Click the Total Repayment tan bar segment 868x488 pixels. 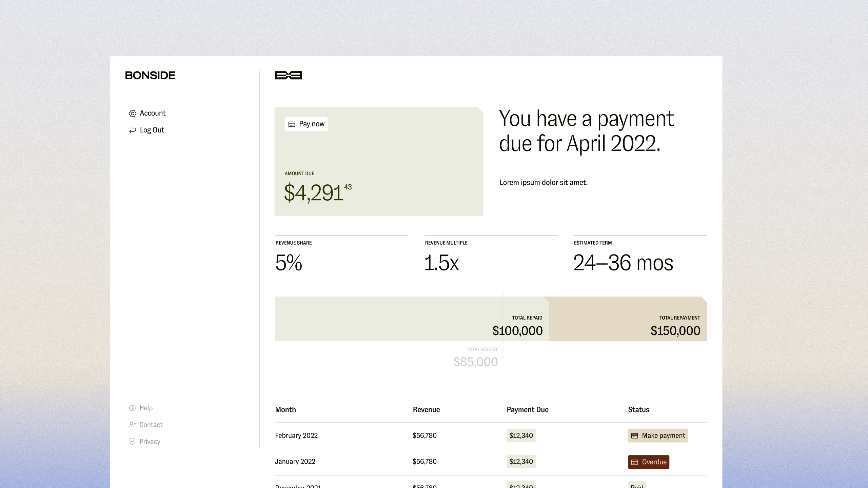(627, 319)
